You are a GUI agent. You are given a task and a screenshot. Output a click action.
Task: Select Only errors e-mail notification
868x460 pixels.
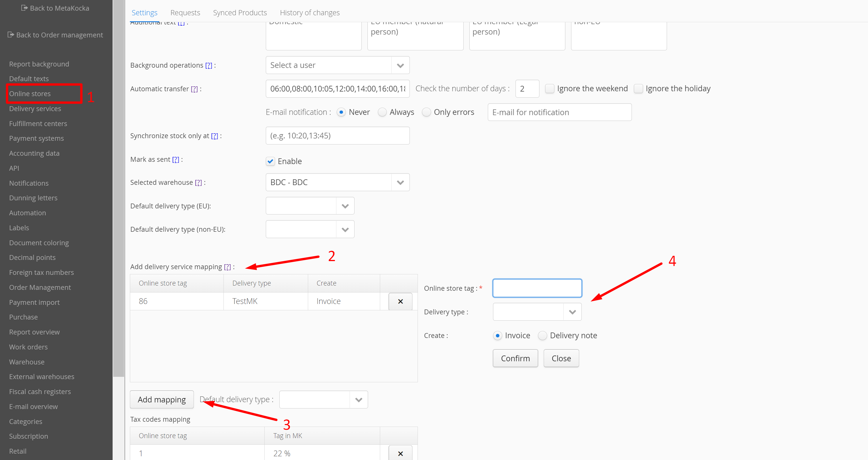point(426,112)
